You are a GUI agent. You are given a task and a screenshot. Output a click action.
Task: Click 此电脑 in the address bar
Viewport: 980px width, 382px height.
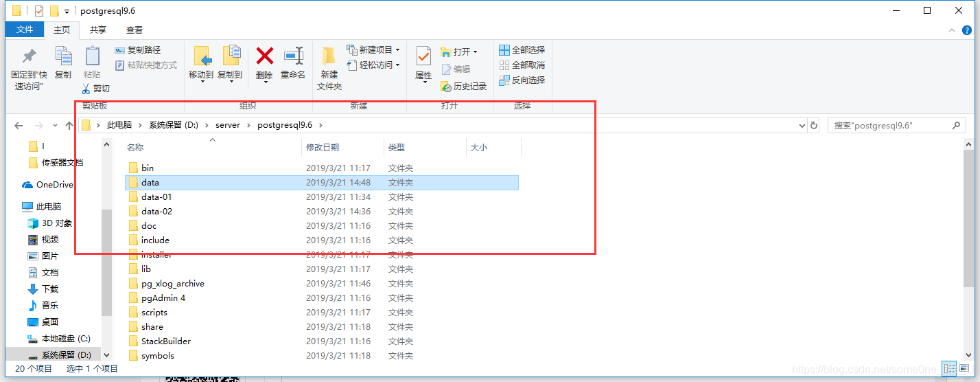119,125
